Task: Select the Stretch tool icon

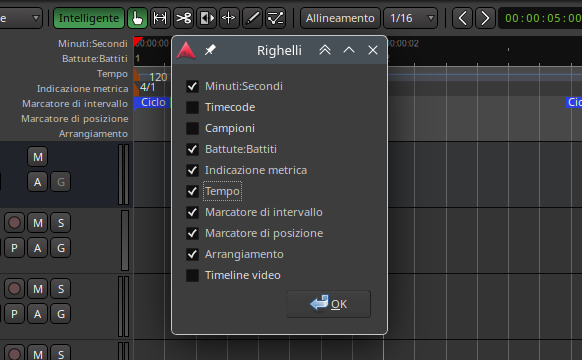Action: pos(229,18)
